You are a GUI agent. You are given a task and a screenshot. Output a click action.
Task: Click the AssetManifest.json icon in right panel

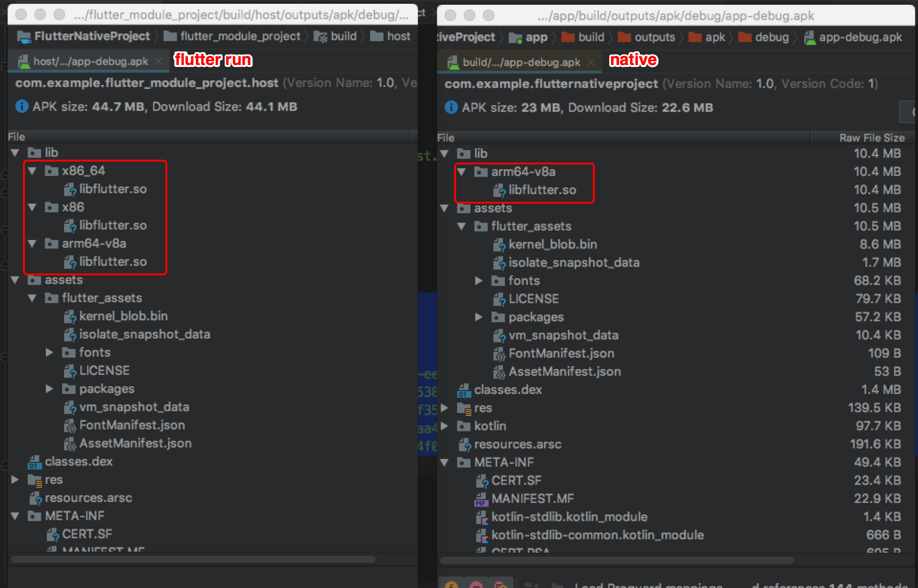pos(499,372)
